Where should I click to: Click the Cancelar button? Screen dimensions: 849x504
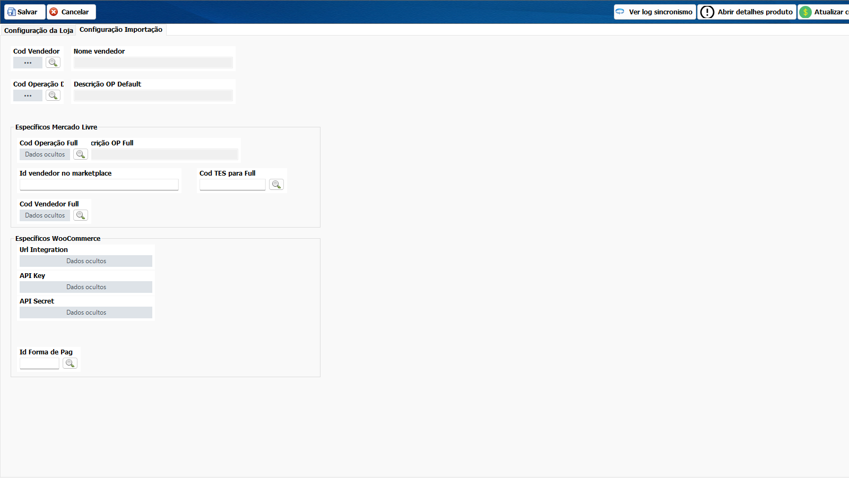pos(71,12)
